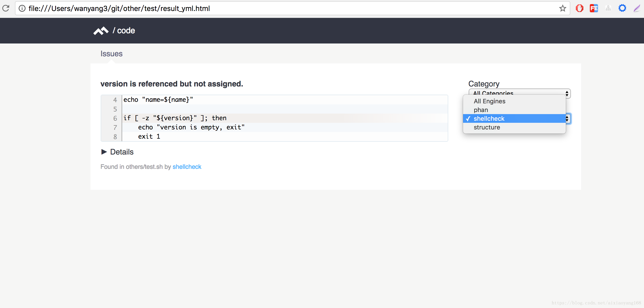
Task: Open the shellcheck link in footer
Action: pos(187,167)
